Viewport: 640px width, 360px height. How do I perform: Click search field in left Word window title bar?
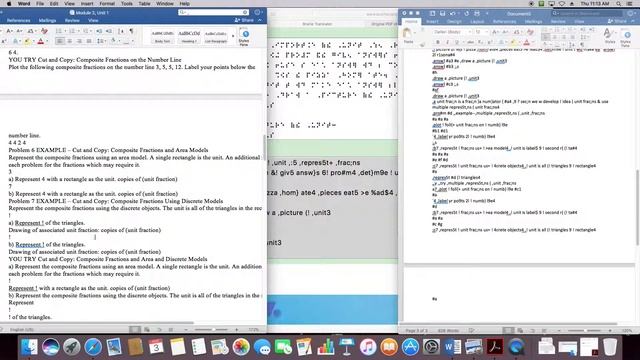[x=213, y=13]
